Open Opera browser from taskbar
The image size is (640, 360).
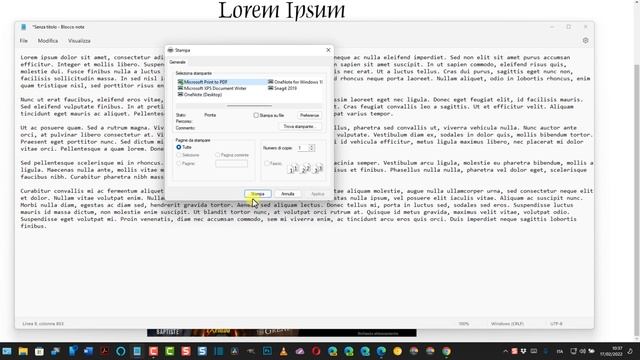(x=316, y=351)
